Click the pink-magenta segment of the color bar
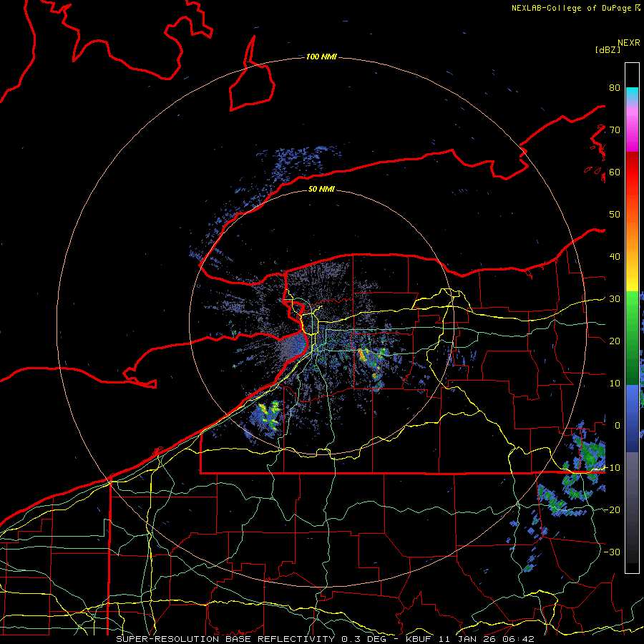Viewport: 644px width, 644px height. click(x=632, y=127)
